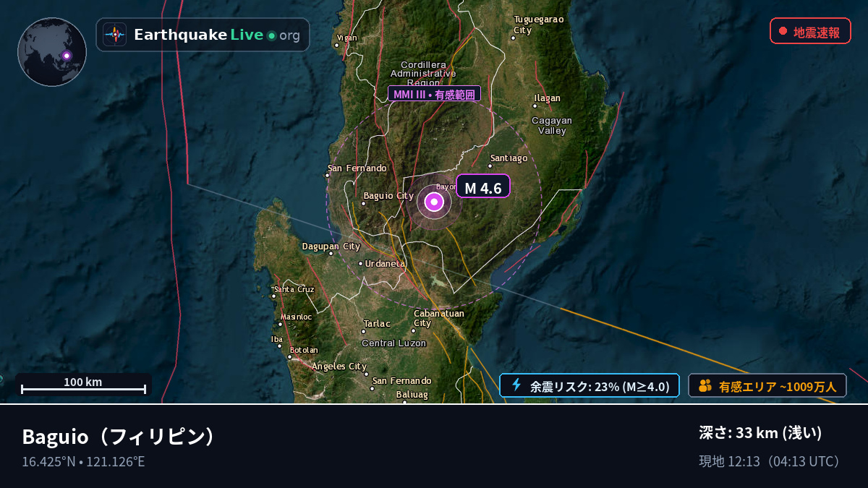The image size is (868, 488).
Task: Click the coordinates 16.425°N • 121.126°E
Action: click(x=83, y=461)
